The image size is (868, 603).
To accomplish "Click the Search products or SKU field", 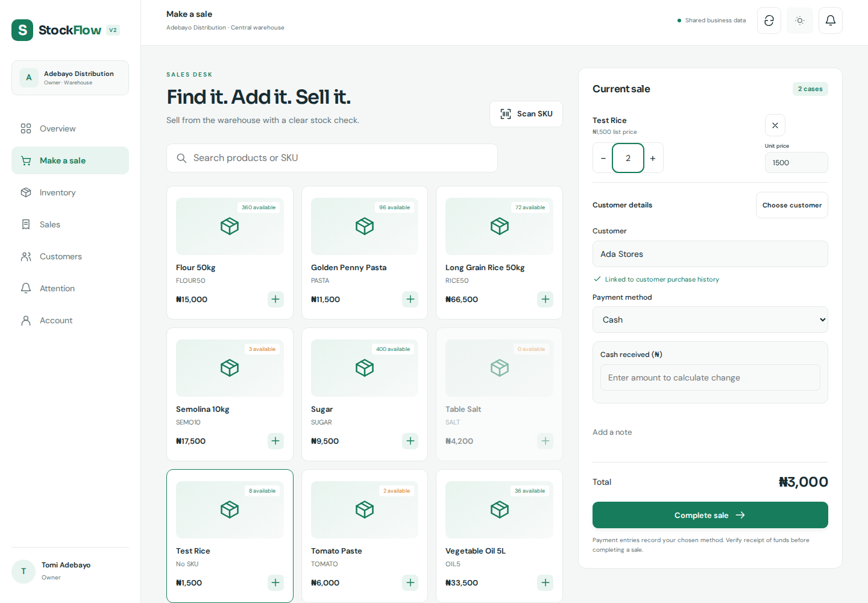I will 332,158.
